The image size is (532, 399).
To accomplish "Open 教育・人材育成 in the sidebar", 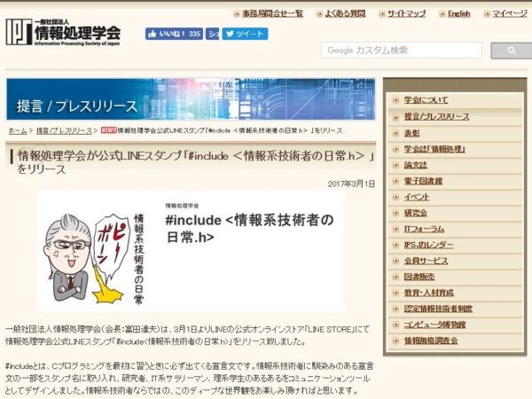I will point(428,293).
